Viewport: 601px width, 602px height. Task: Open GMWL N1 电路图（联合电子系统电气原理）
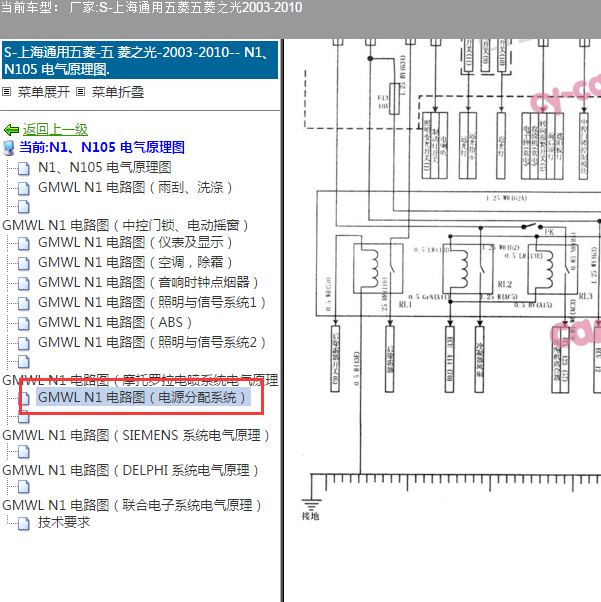point(132,506)
